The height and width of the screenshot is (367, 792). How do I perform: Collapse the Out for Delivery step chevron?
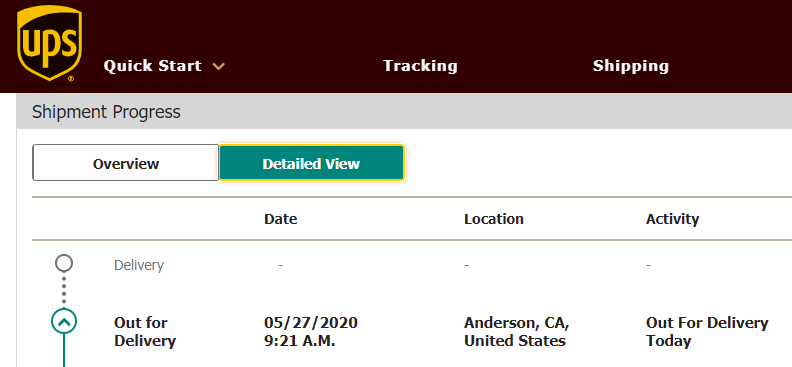64,322
